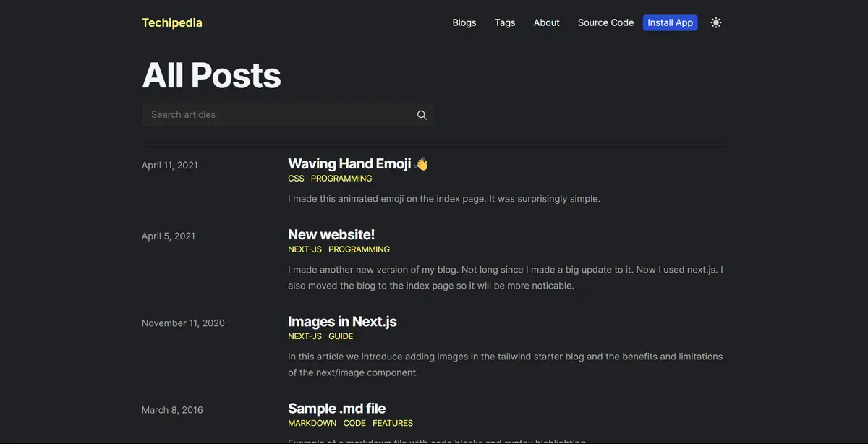Open the Sample .md file post
Viewport: 868px width, 444px height.
(x=336, y=409)
